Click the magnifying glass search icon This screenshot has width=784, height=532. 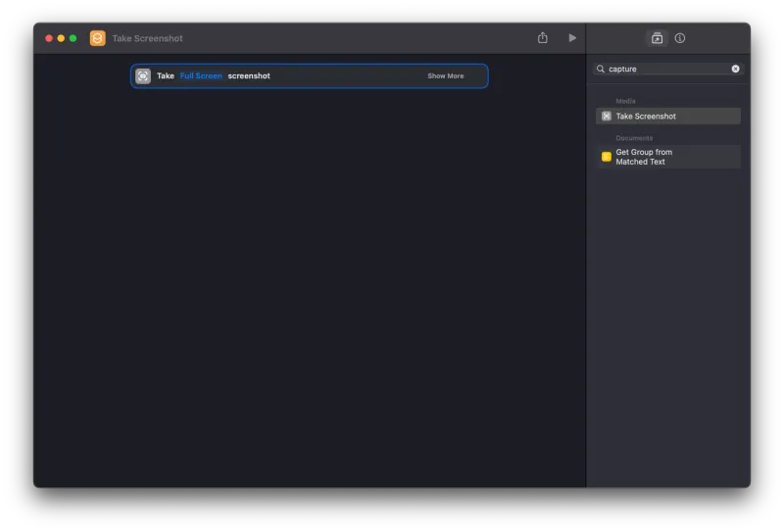[x=601, y=69]
